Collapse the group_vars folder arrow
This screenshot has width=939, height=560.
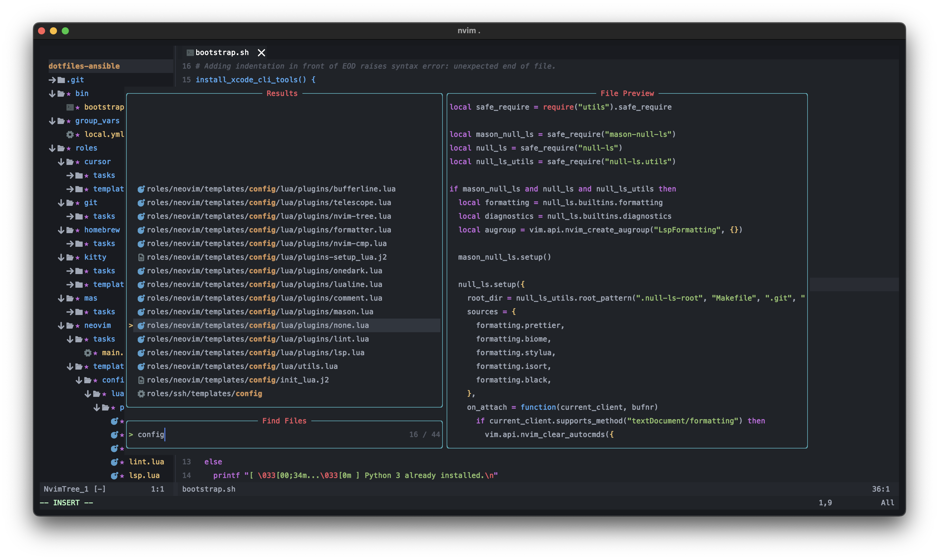coord(52,121)
